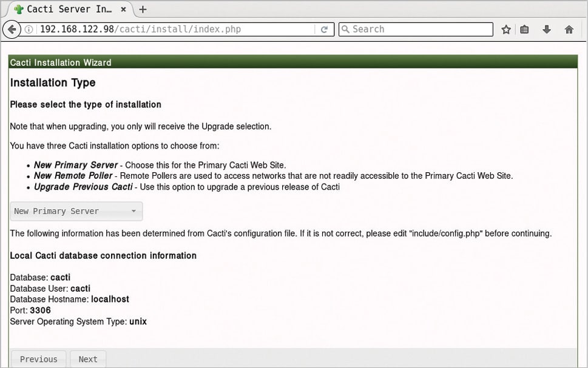Click 'New Primary Server' bullet text
The width and height of the screenshot is (588, 368).
76,165
